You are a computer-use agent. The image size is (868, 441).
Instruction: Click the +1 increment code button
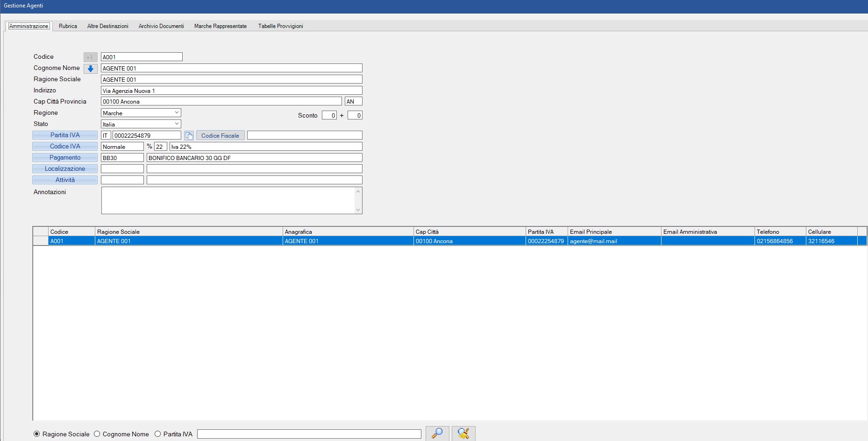(x=90, y=57)
